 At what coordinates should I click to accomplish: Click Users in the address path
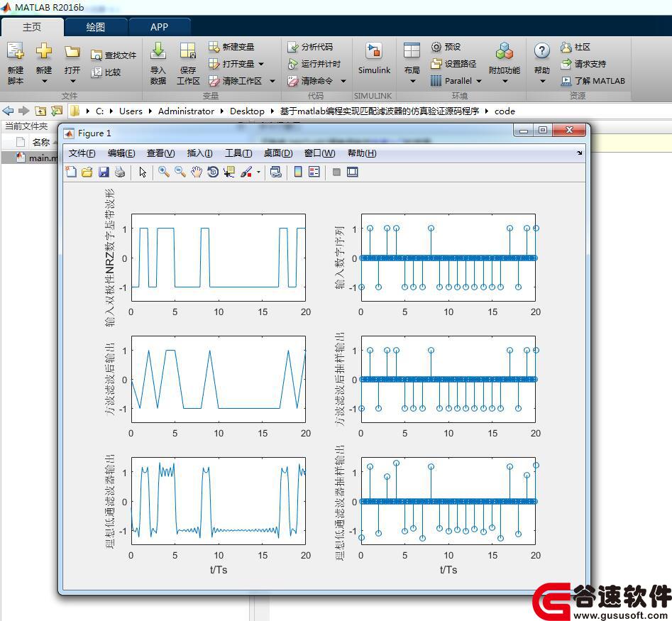[x=131, y=111]
